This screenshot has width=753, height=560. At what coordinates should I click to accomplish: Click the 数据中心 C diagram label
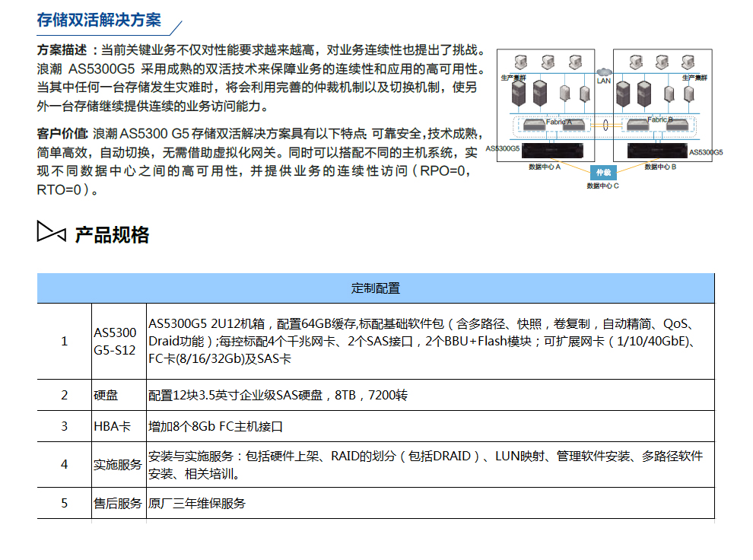point(602,186)
